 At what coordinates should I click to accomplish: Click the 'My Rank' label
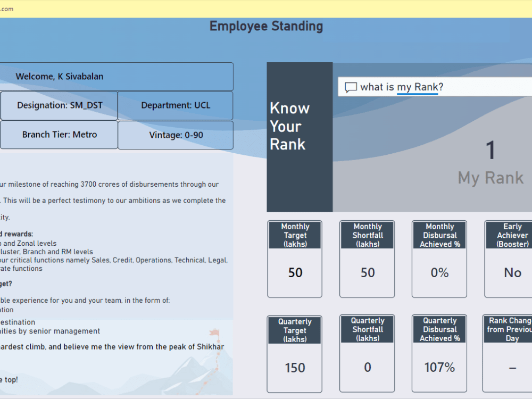tap(491, 178)
